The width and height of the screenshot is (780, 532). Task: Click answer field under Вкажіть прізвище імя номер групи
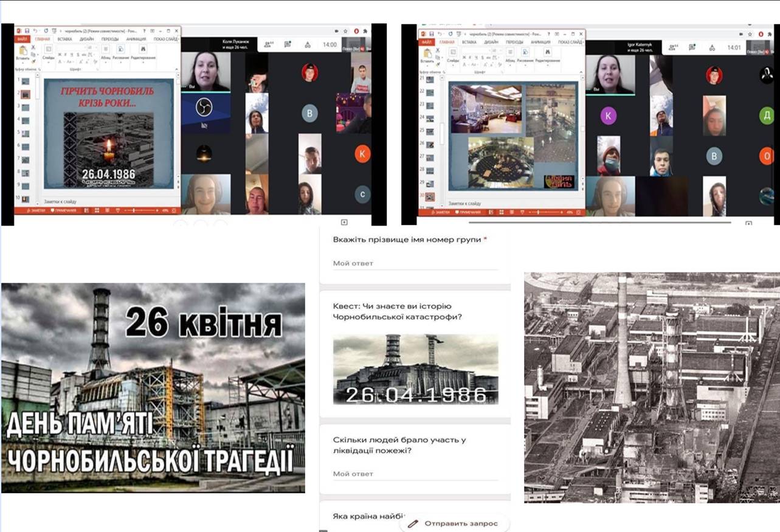pos(415,263)
